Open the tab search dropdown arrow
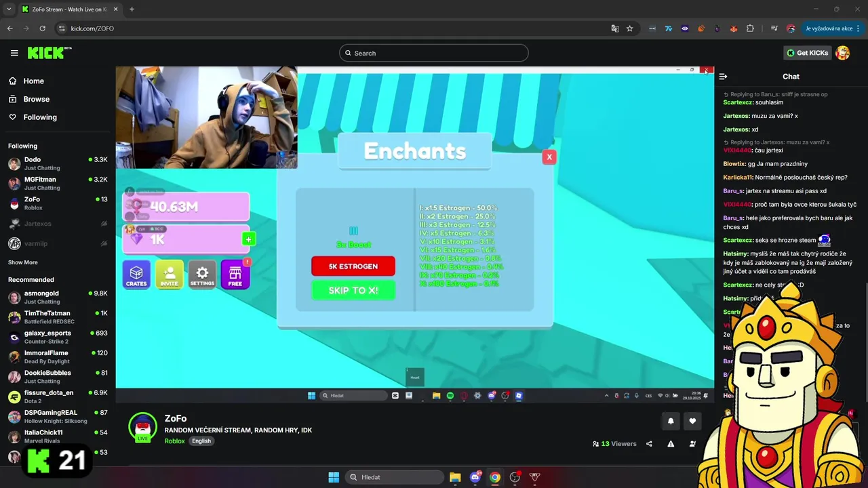Viewport: 868px width, 488px height. pos(9,9)
